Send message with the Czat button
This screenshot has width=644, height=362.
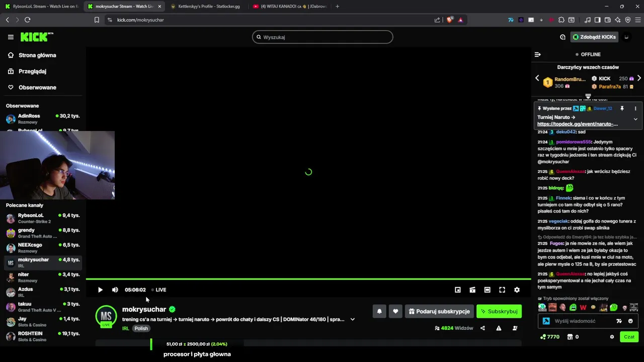coord(629,337)
